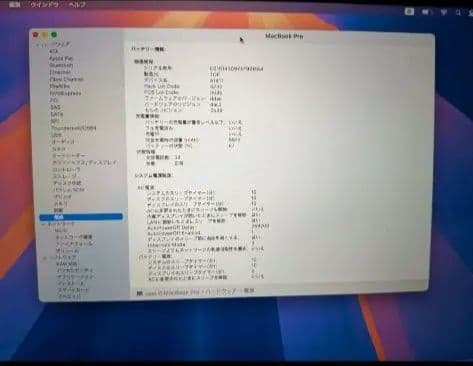
Task: Select カメラ in the sidebar
Action: 59,149
